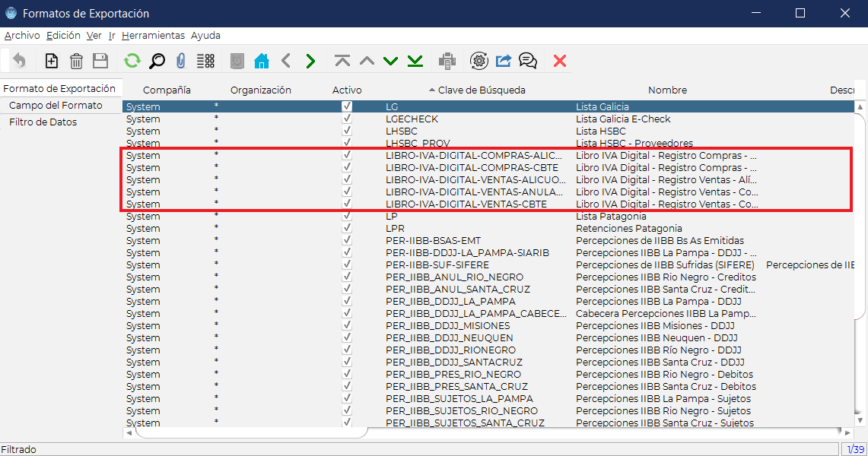Image resolution: width=868 pixels, height=456 pixels.
Task: Open the process gear icon
Action: pyautogui.click(x=479, y=61)
